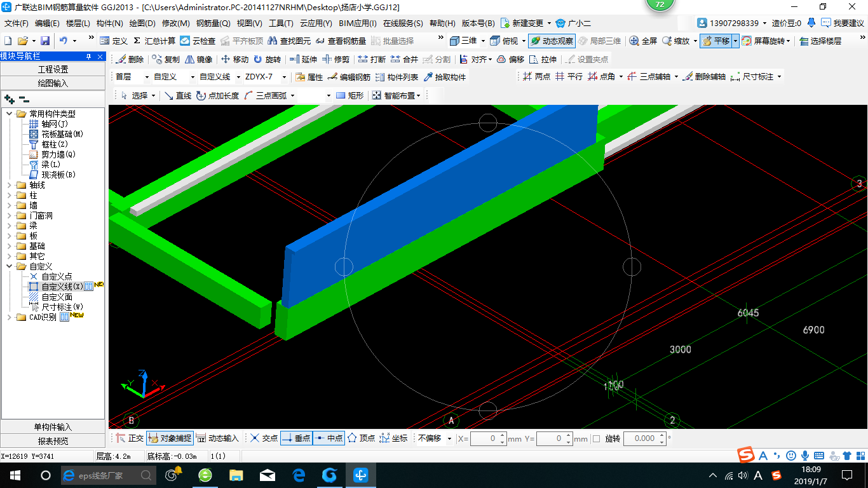The width and height of the screenshot is (868, 488).
Task: Open the 文件(F) menu
Action: click(x=17, y=23)
